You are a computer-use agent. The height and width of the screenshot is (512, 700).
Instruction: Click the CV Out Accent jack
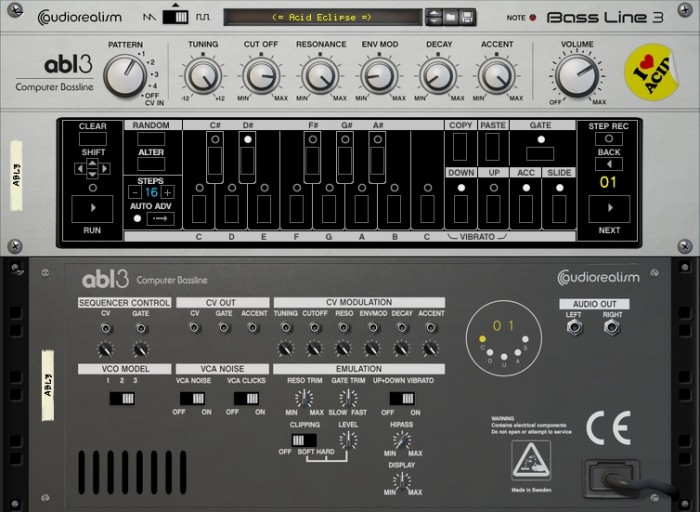tap(253, 328)
